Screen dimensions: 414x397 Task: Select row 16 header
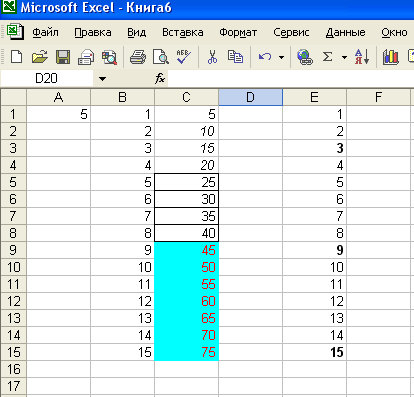click(13, 369)
